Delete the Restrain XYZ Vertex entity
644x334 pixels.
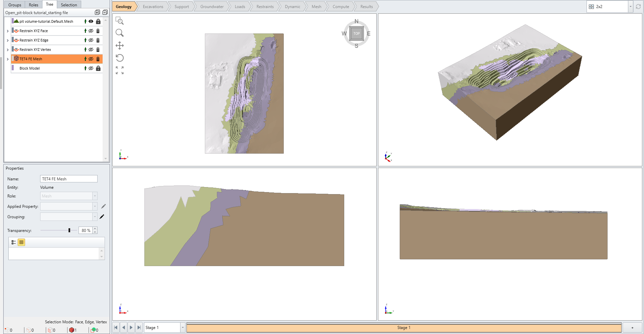[x=98, y=50]
